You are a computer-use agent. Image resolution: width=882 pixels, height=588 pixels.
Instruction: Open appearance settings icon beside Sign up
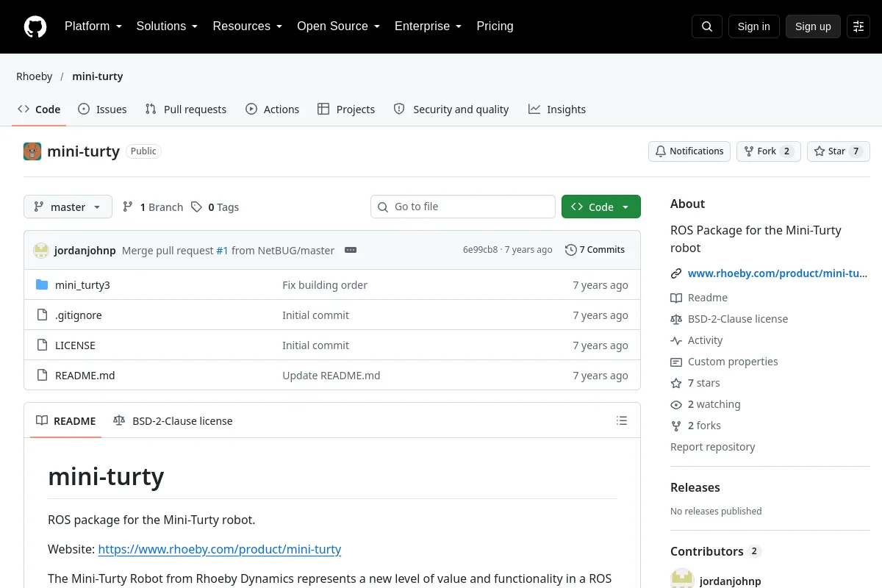(x=858, y=26)
